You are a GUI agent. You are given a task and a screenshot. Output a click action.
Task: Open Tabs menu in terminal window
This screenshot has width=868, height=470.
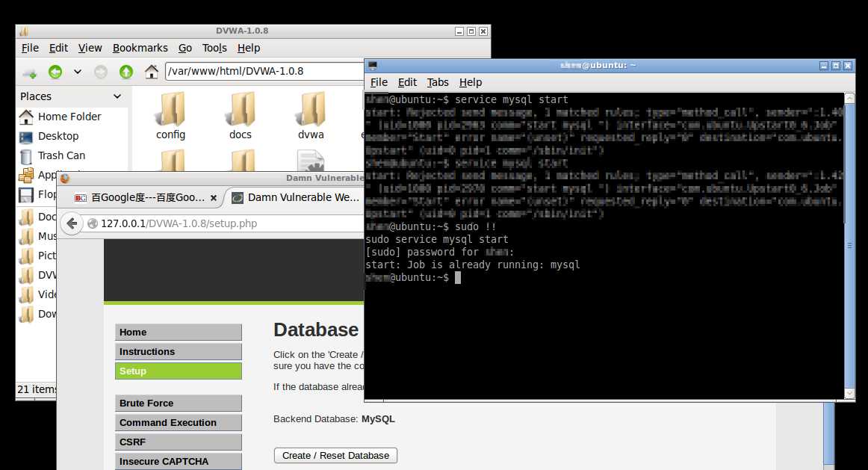coord(437,82)
